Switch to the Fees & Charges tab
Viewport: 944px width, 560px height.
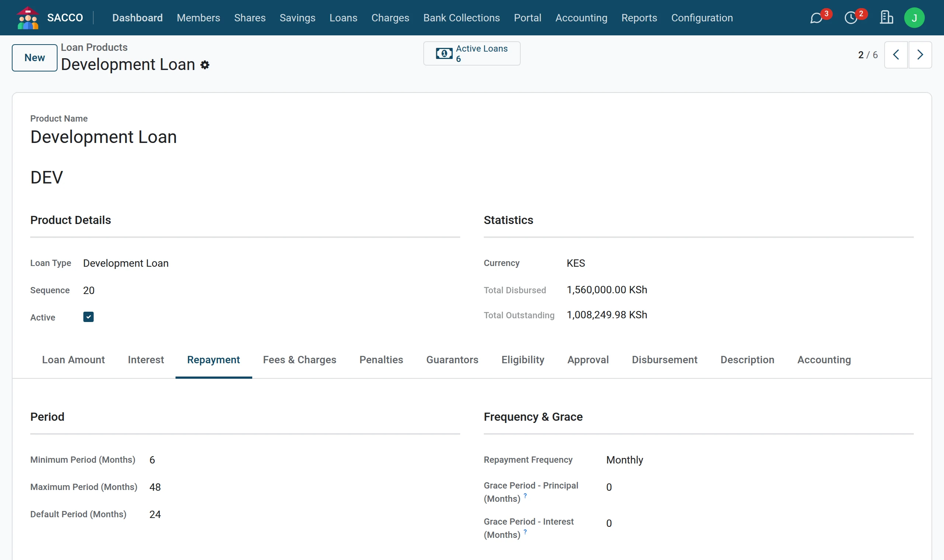[299, 360]
